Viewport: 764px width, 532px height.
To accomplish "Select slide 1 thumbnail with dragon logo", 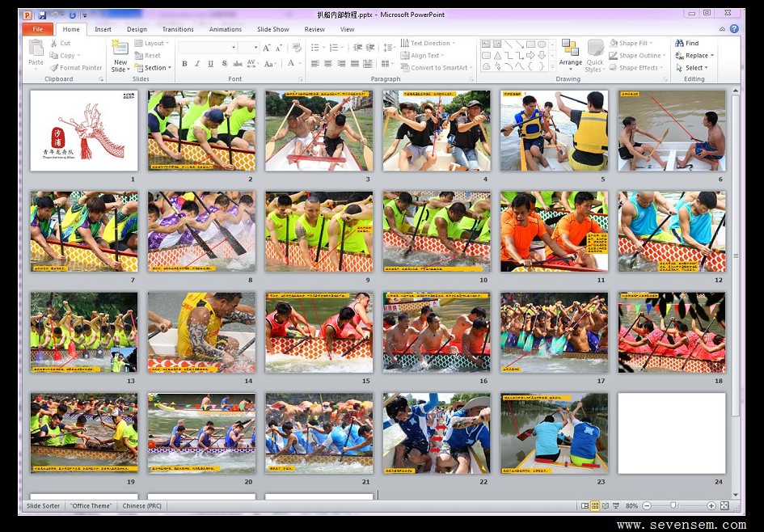I will (84, 130).
